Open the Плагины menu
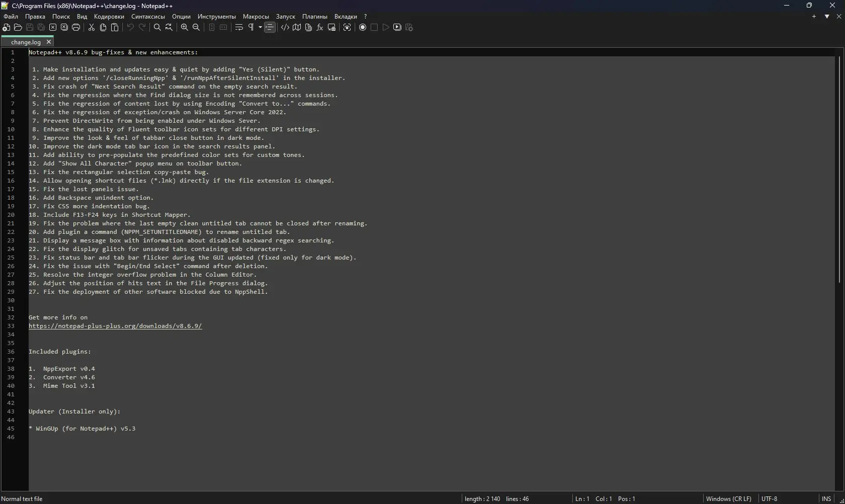The width and height of the screenshot is (845, 504). coord(315,17)
